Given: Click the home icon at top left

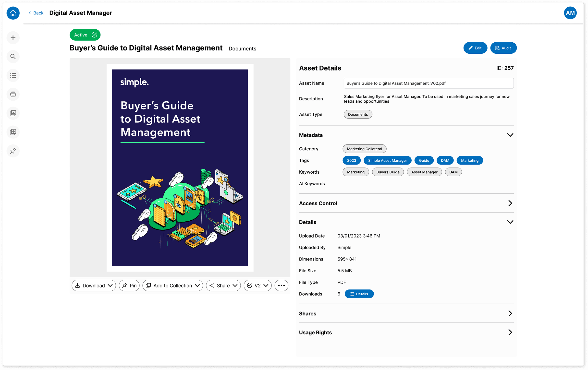Looking at the screenshot, I should (13, 13).
